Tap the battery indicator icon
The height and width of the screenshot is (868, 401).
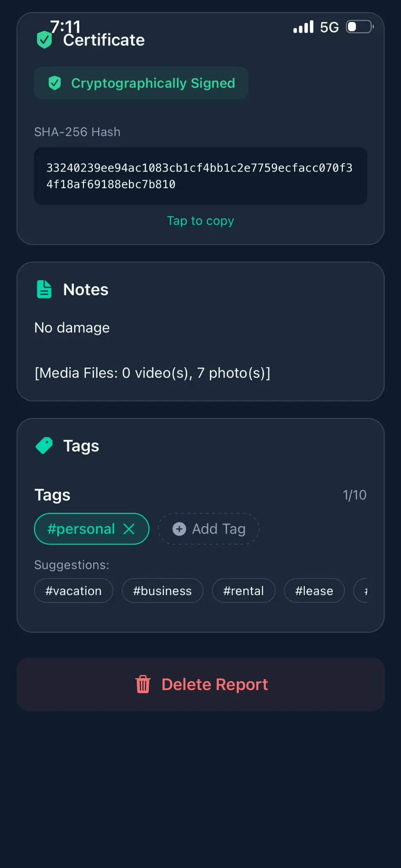click(359, 27)
